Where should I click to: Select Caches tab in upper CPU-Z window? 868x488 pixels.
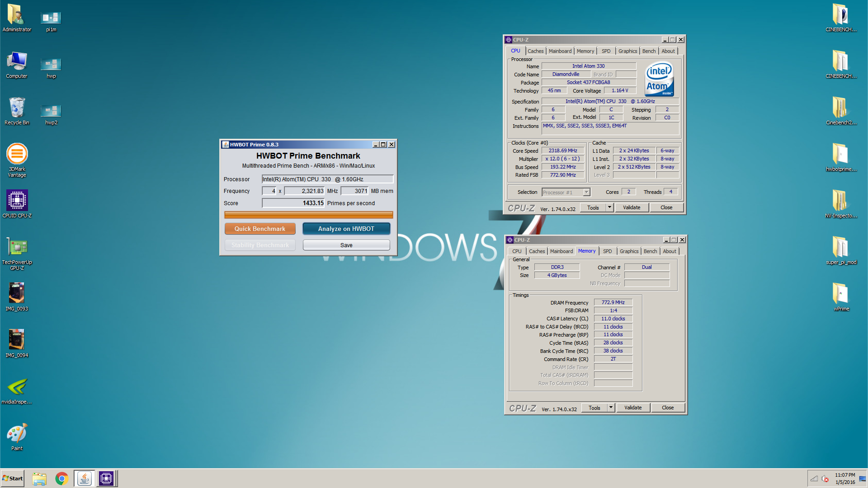[x=535, y=51]
